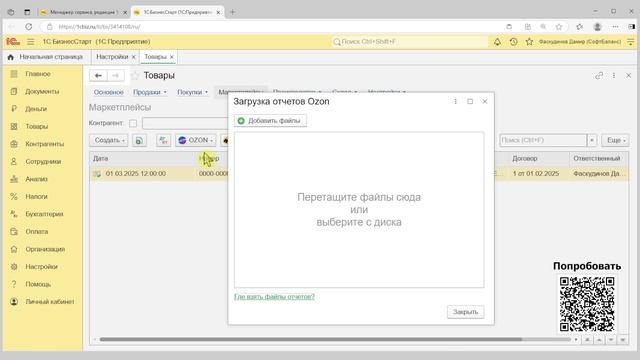Click the copy-document icon next to Создать
Viewport: 640px width, 360px height.
(x=139, y=140)
